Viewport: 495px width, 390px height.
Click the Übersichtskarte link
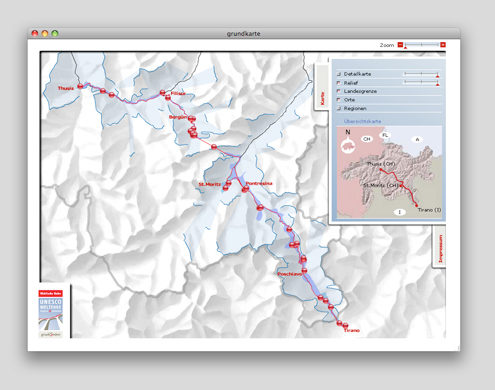pos(362,121)
